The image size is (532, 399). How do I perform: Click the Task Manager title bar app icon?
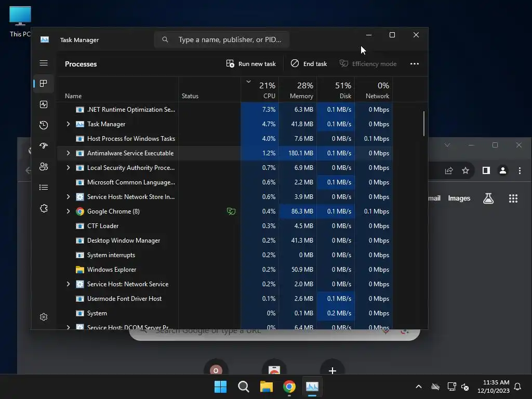pyautogui.click(x=45, y=39)
